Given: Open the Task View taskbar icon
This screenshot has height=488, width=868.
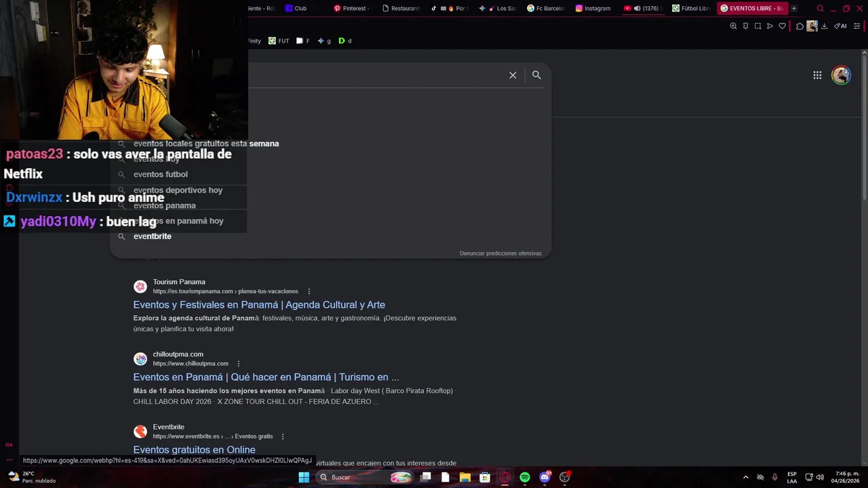Looking at the screenshot, I should point(425,477).
